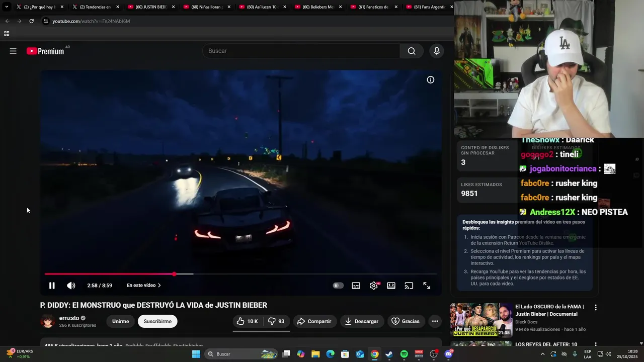Click the Unirme join button

click(121, 321)
